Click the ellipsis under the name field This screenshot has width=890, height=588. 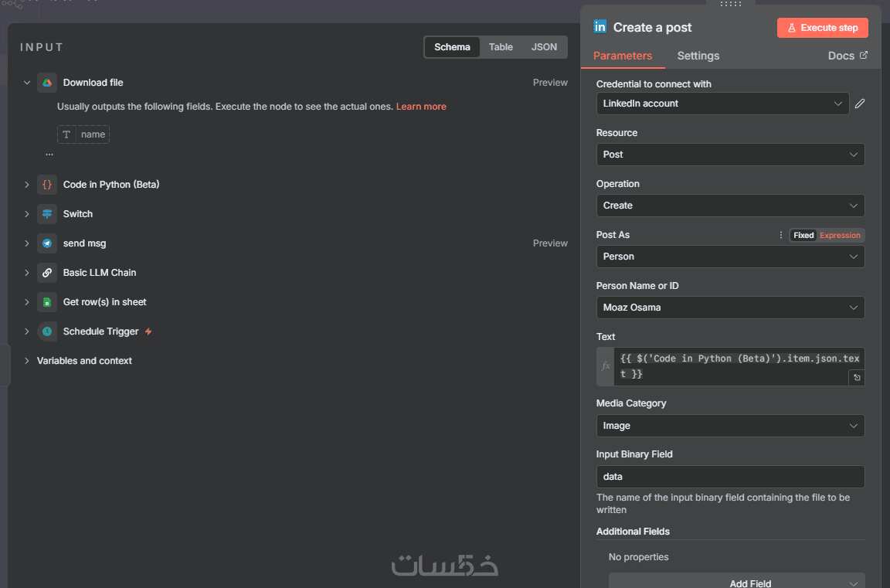click(x=49, y=155)
